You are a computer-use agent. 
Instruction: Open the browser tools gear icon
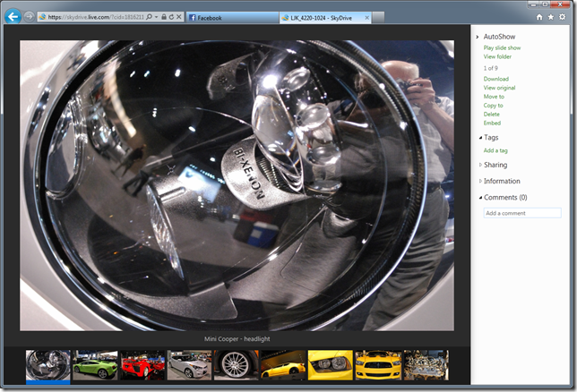562,17
